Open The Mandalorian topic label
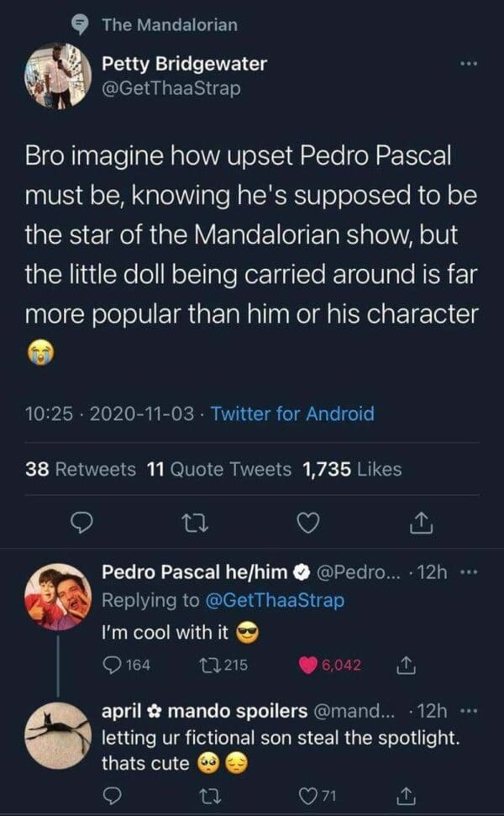 pos(169,25)
